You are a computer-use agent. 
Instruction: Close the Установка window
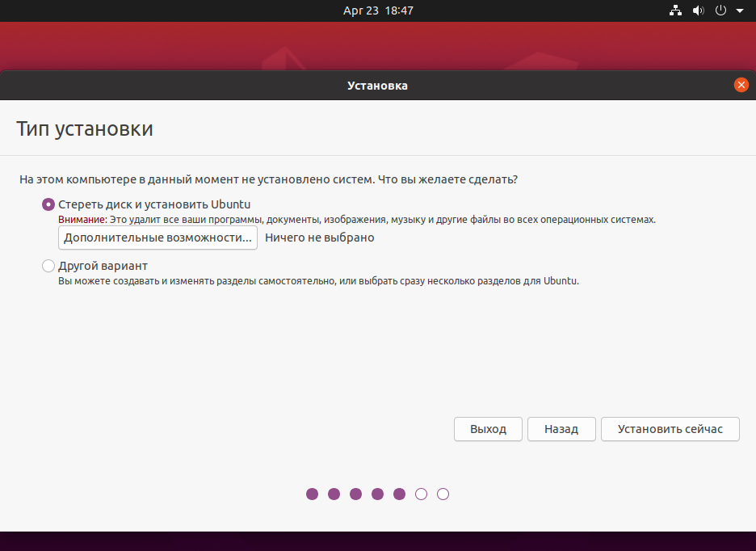[x=741, y=86]
